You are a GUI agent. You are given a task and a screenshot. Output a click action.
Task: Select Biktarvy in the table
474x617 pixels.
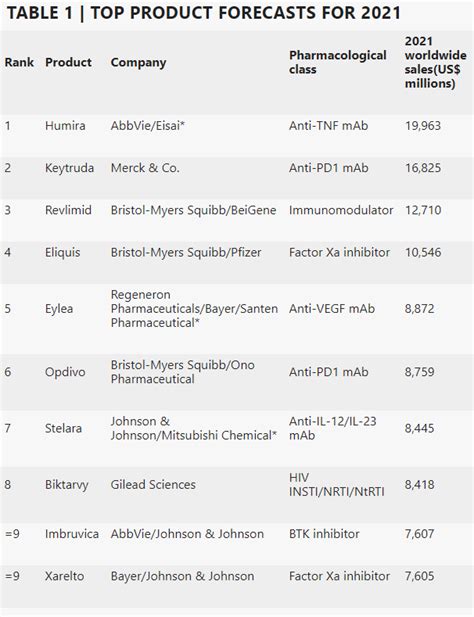click(67, 485)
